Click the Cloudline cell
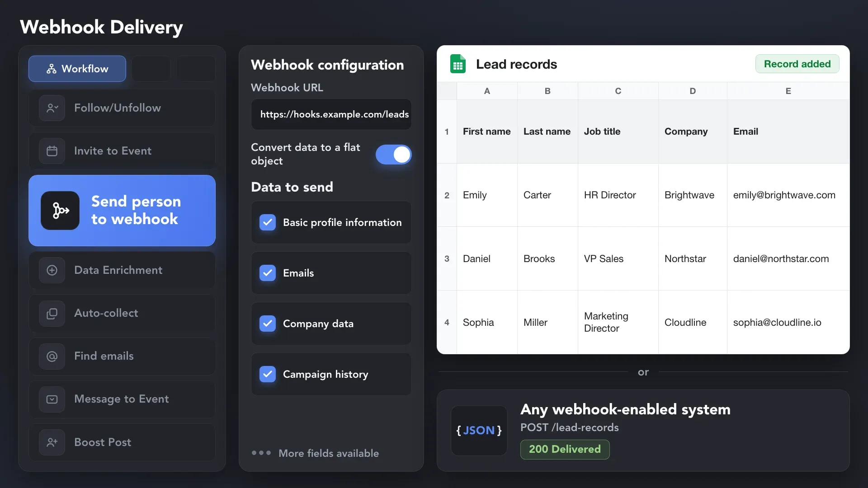The image size is (868, 488). pos(693,322)
